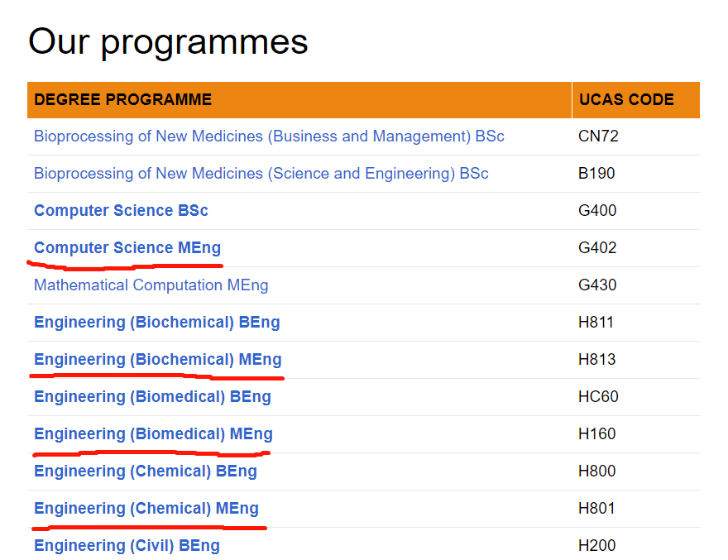Open Engineering (Civil) BEng programme

point(127,546)
